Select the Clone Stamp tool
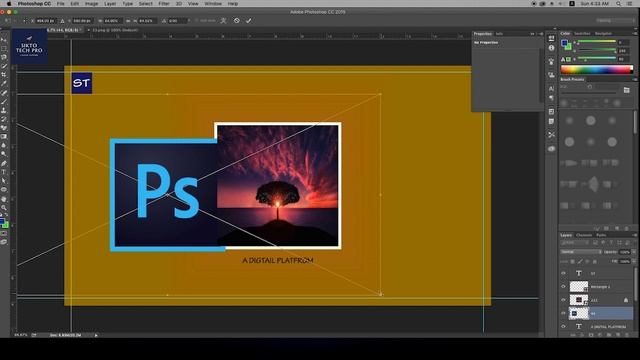The height and width of the screenshot is (360, 640). pos(4,110)
